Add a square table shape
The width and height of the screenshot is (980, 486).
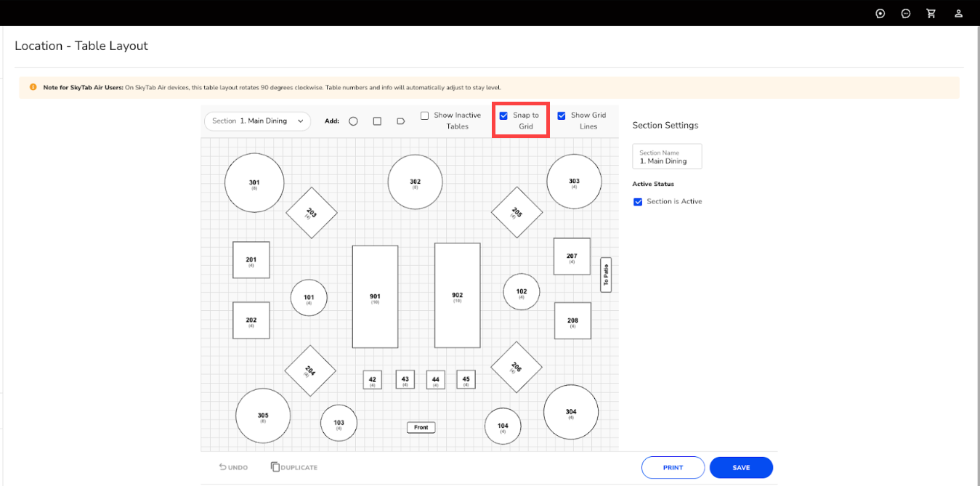(377, 121)
